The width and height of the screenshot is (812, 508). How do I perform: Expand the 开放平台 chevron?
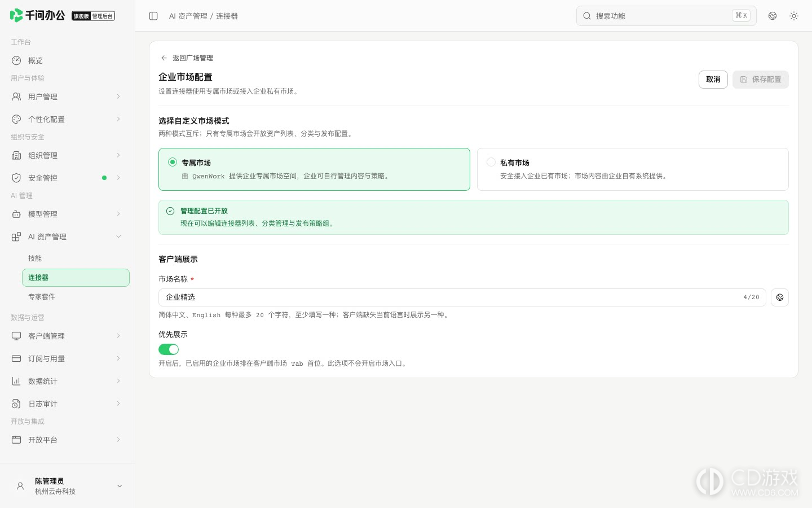tap(118, 440)
